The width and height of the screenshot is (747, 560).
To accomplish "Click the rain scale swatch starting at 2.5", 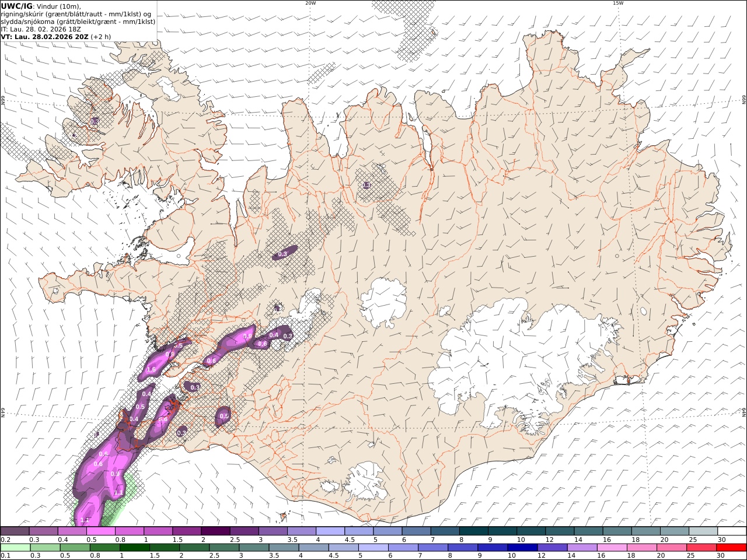I will pyautogui.click(x=224, y=547).
